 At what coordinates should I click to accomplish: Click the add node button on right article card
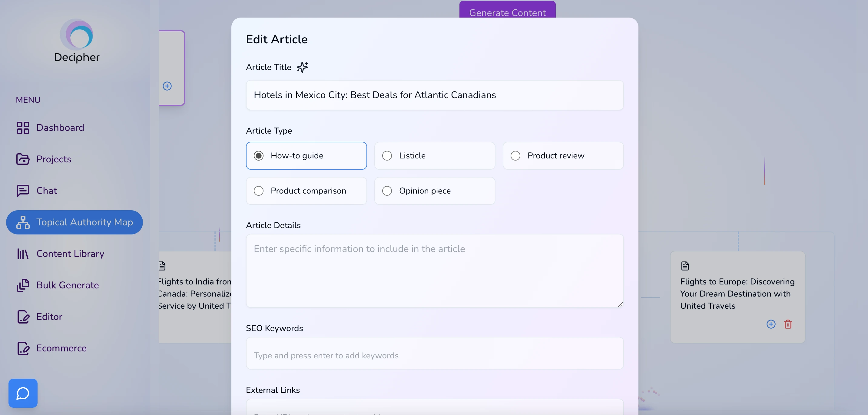pyautogui.click(x=770, y=324)
